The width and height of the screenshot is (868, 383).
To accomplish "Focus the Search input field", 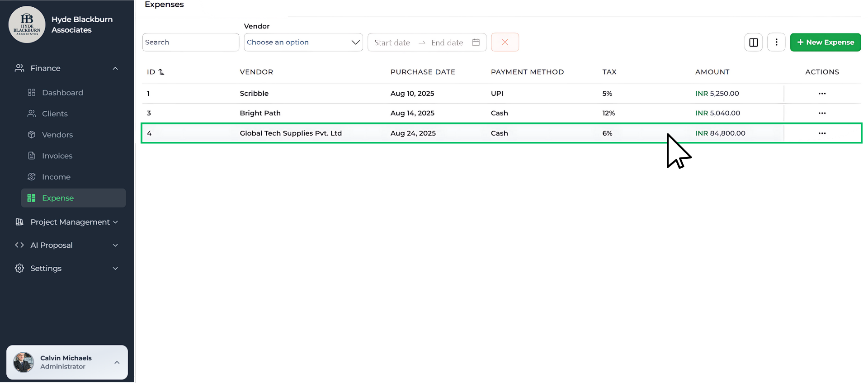I will [190, 43].
